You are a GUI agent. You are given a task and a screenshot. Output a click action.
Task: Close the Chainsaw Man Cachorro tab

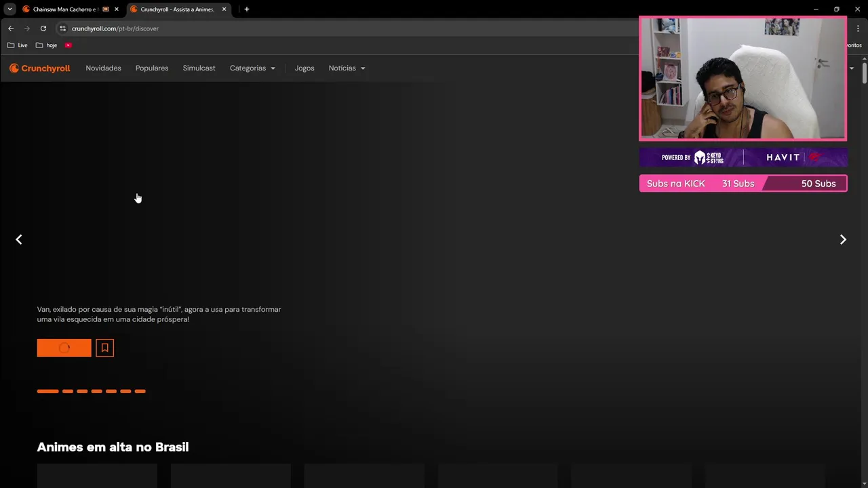(117, 9)
